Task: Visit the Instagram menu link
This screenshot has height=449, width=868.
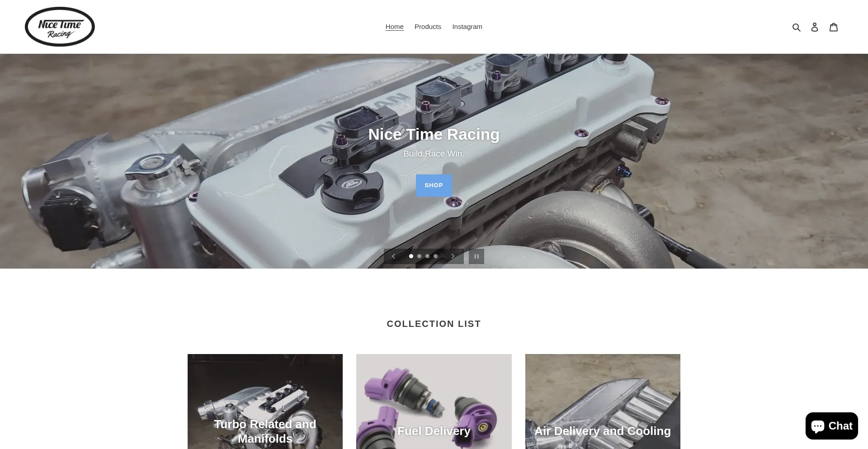Action: 467,27
